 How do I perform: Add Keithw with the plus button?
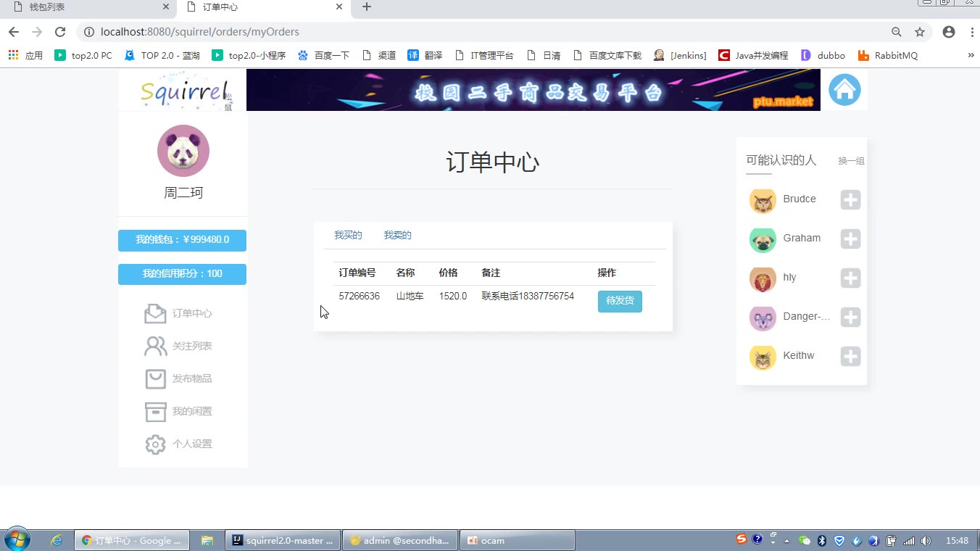pyautogui.click(x=850, y=356)
